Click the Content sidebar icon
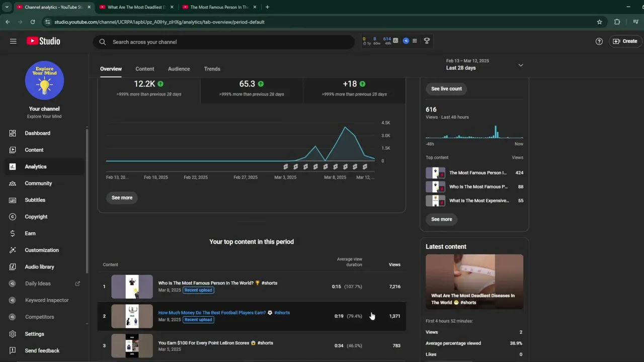Screen dimensions: 644x362 point(13,150)
